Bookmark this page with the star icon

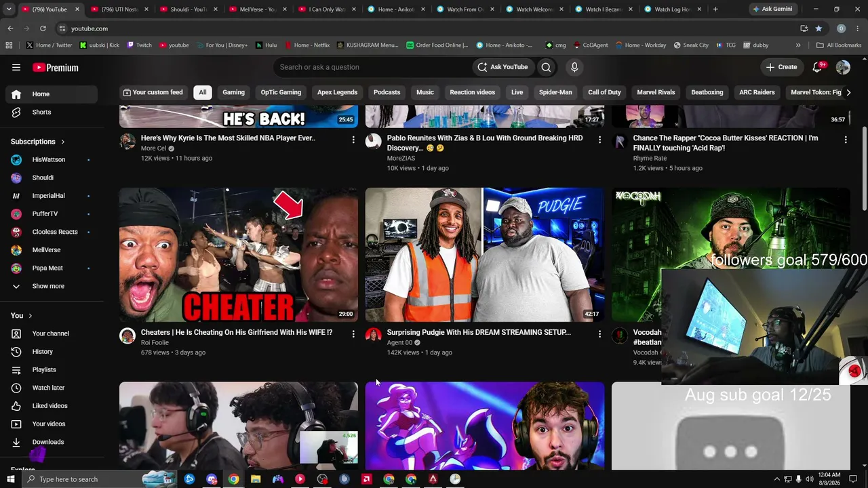(818, 28)
